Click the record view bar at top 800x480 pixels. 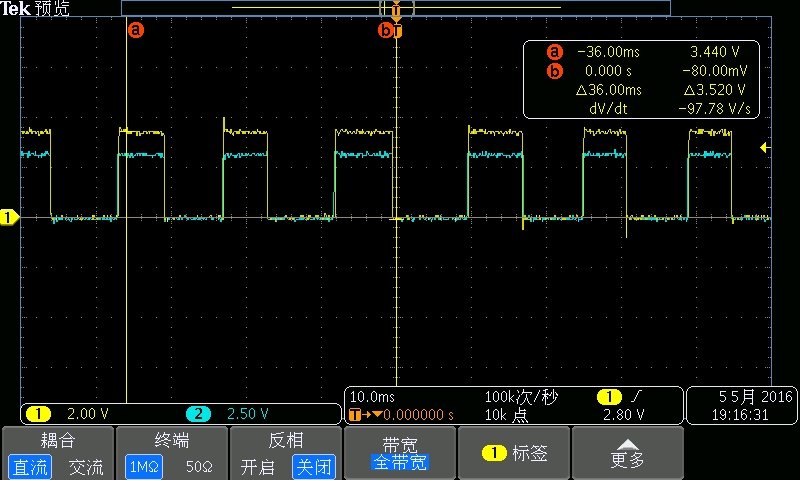coord(396,8)
